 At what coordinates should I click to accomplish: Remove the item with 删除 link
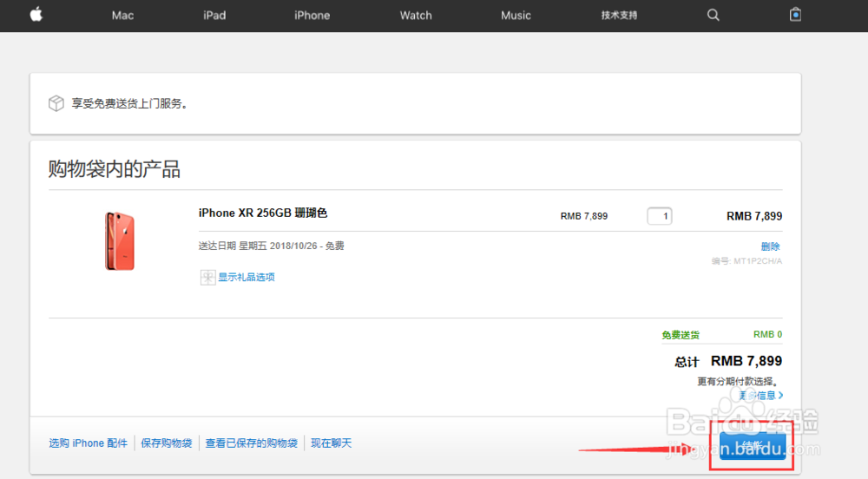point(770,246)
